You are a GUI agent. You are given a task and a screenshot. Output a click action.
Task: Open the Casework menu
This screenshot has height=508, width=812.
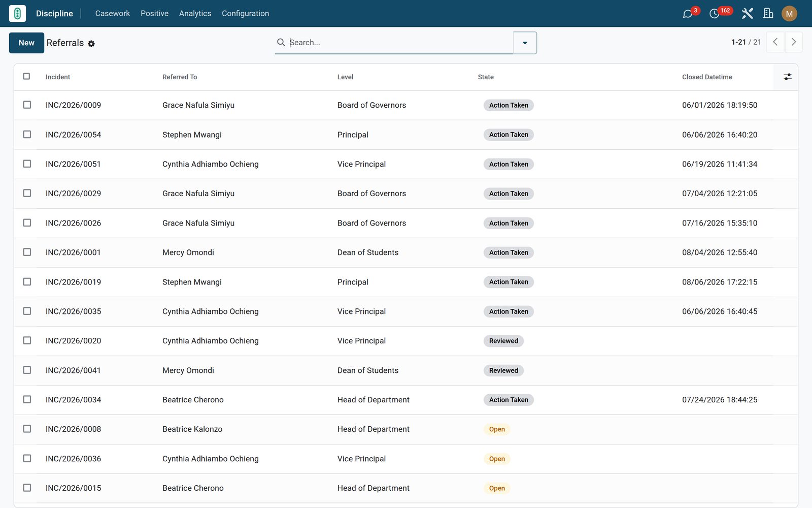pos(113,13)
